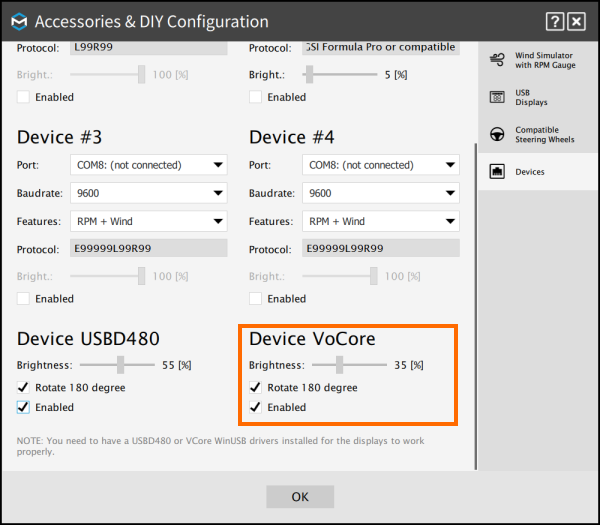This screenshot has width=600, height=525.
Task: Disable the VoCore device Enabled checkbox
Action: tap(255, 407)
